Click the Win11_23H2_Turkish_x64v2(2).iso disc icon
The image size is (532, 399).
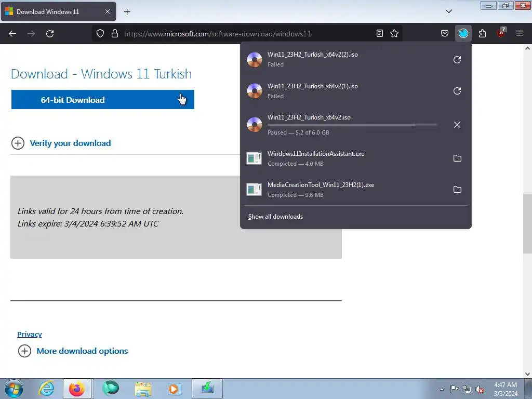point(255,60)
